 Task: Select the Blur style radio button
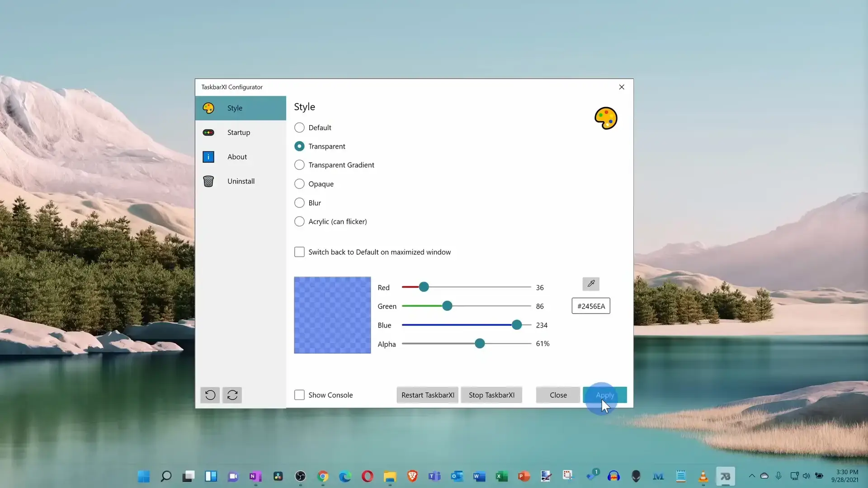[299, 203]
